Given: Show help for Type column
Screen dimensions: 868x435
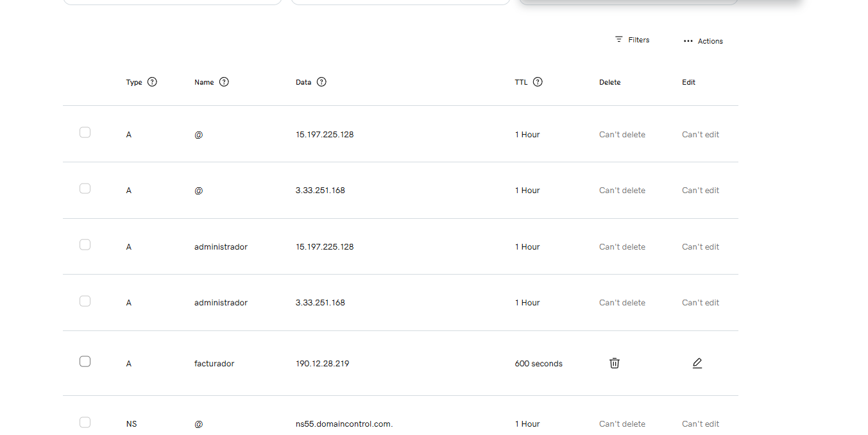Looking at the screenshot, I should tap(152, 82).
